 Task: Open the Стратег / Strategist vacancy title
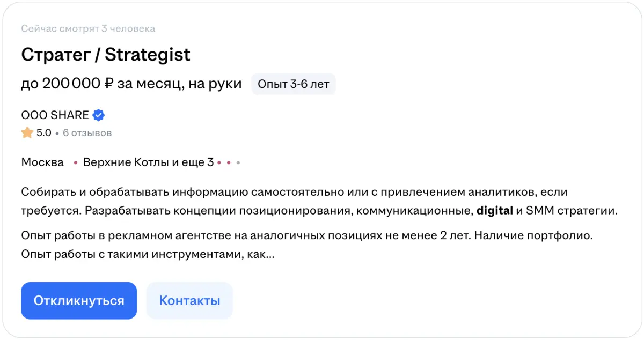click(106, 55)
